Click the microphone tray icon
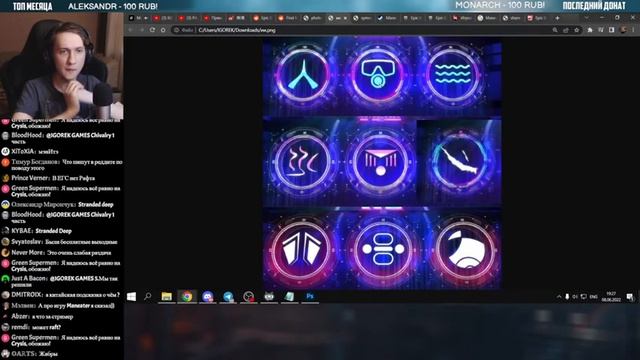 pyautogui.click(x=567, y=297)
